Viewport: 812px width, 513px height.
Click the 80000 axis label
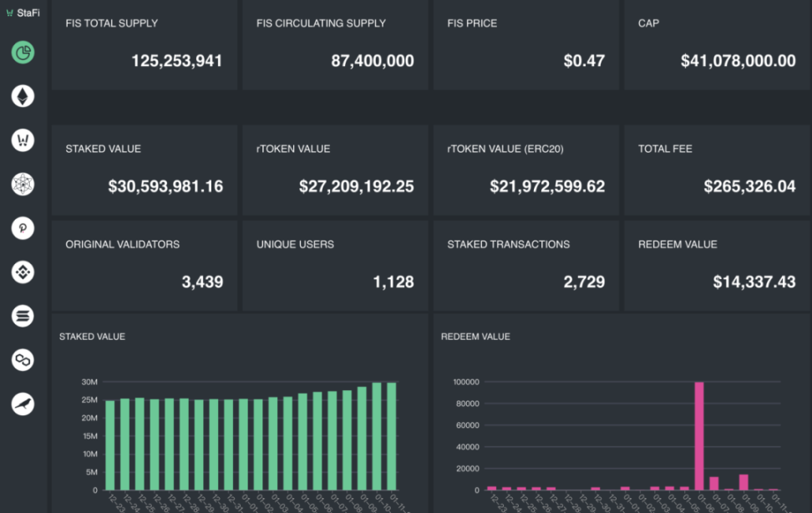[468, 404]
